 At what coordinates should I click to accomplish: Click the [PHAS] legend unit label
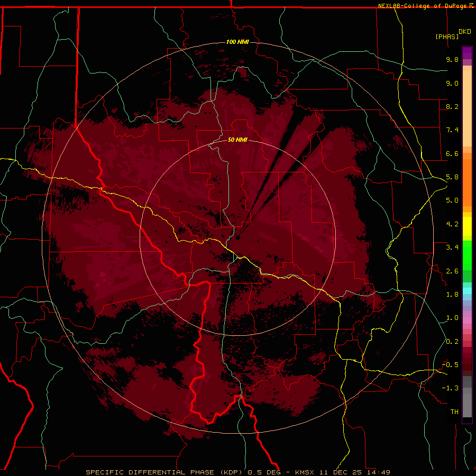click(447, 36)
